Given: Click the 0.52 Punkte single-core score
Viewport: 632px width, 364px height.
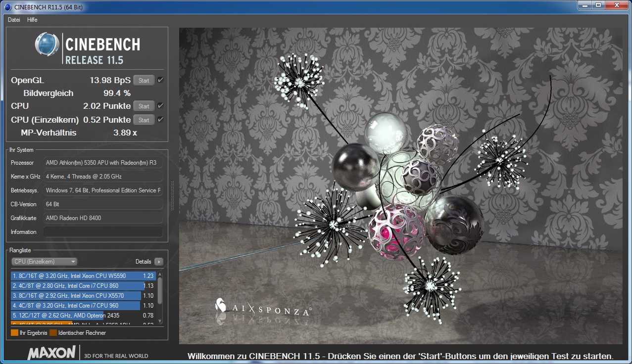Looking at the screenshot, I should point(107,120).
